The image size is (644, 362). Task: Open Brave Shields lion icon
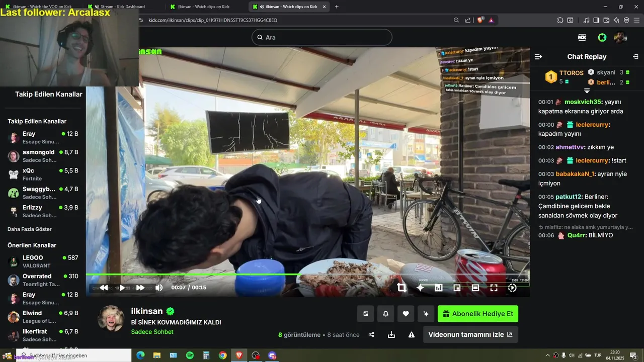point(480,20)
